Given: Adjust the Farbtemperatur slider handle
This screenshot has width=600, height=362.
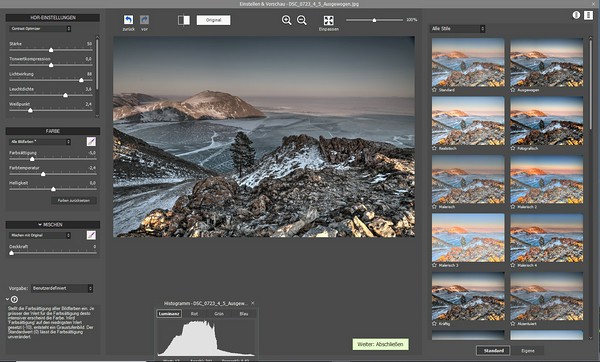Looking at the screenshot, I should tap(43, 174).
